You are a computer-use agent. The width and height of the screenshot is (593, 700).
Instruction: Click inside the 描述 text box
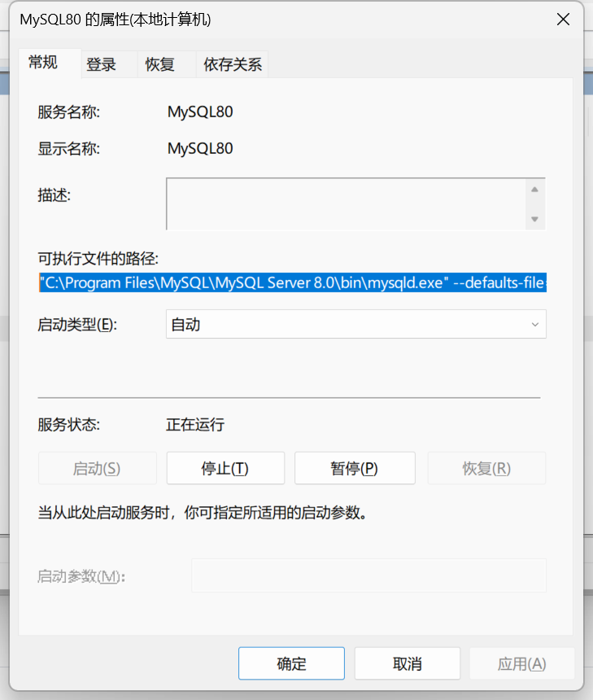click(x=346, y=204)
